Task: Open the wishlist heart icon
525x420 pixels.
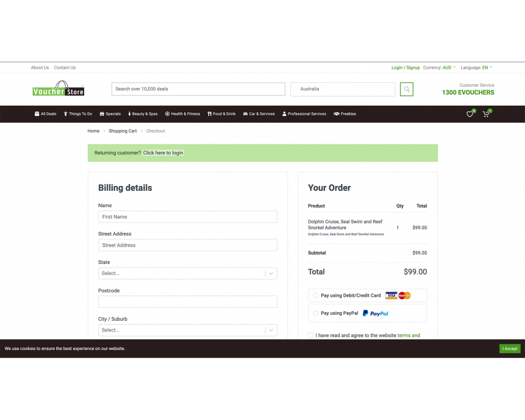Action: point(469,114)
